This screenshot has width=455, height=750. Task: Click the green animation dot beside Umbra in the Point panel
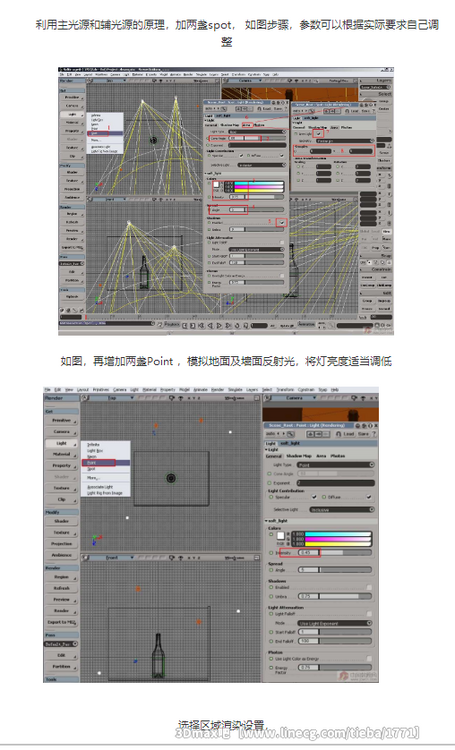coord(271,596)
